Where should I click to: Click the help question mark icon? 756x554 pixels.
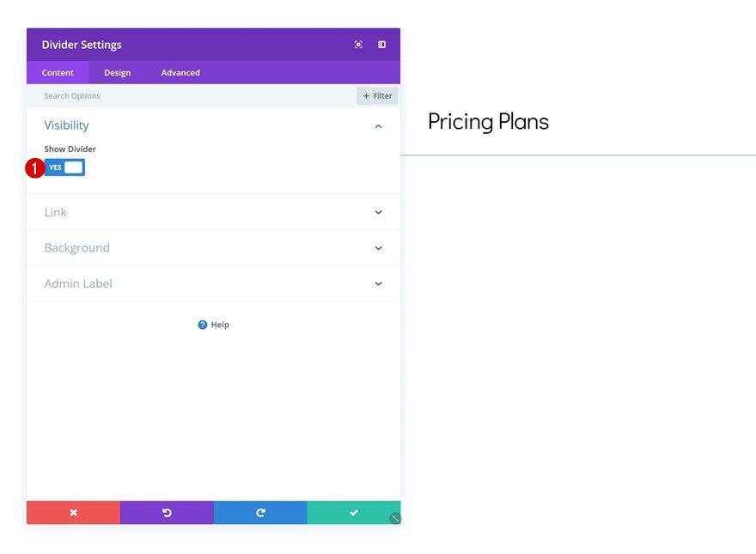pyautogui.click(x=204, y=324)
